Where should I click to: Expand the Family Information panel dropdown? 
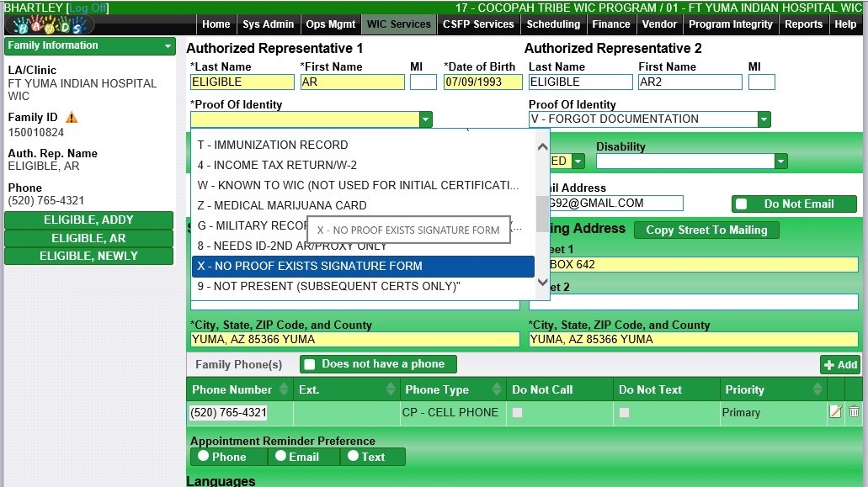[168, 46]
